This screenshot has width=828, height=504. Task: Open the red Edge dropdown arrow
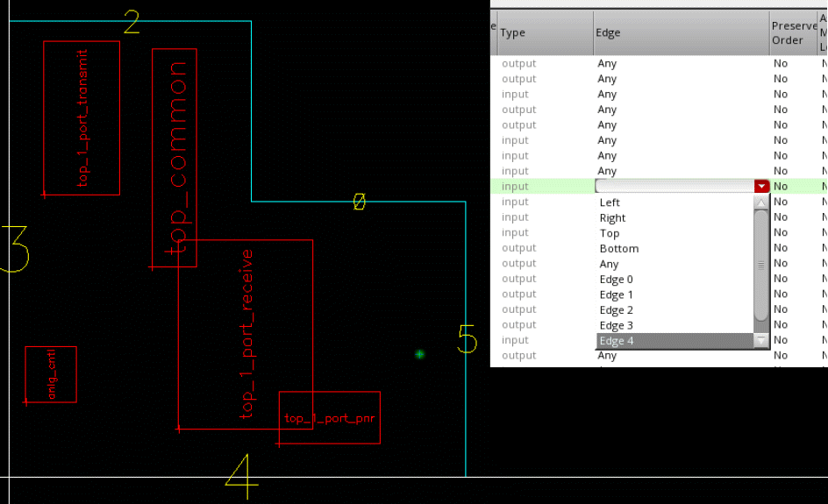coord(760,187)
